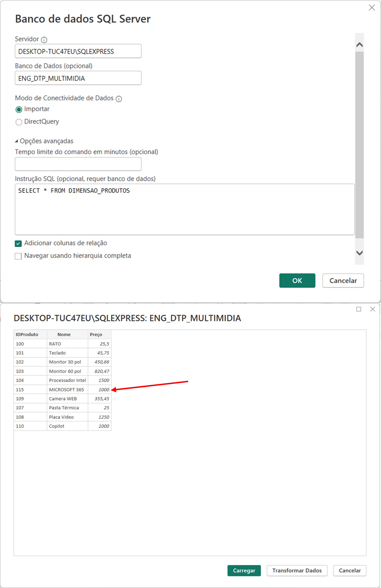The height and width of the screenshot is (588, 381).
Task: Select the Teclado cell
Action: click(x=67, y=353)
